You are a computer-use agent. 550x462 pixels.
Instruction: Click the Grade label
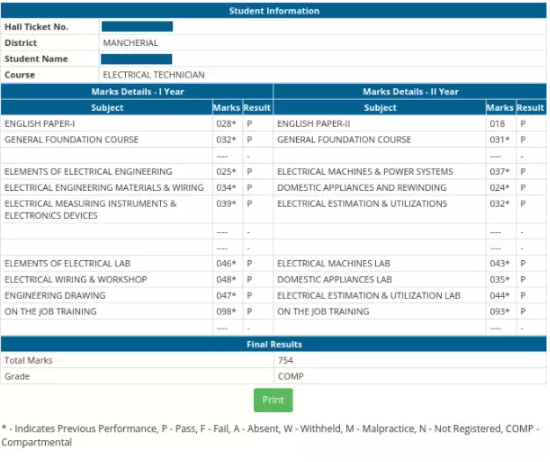pos(17,376)
